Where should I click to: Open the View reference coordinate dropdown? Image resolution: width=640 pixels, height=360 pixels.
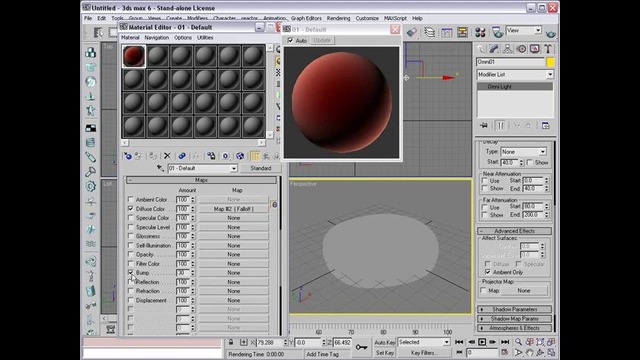tap(538, 30)
